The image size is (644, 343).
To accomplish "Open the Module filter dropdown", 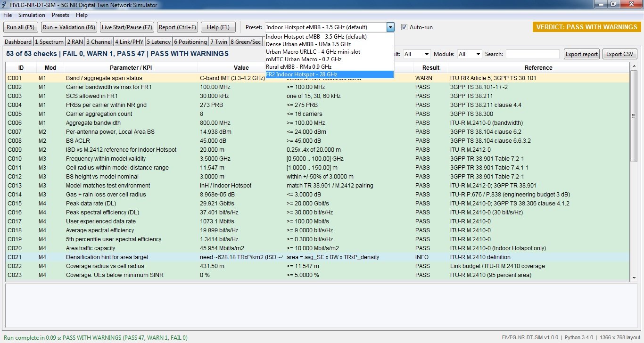I will click(469, 54).
